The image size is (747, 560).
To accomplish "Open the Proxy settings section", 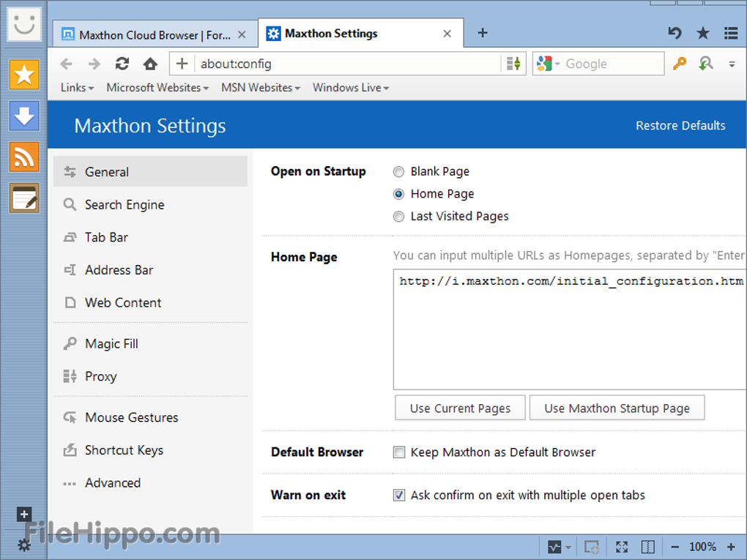I will click(150, 376).
